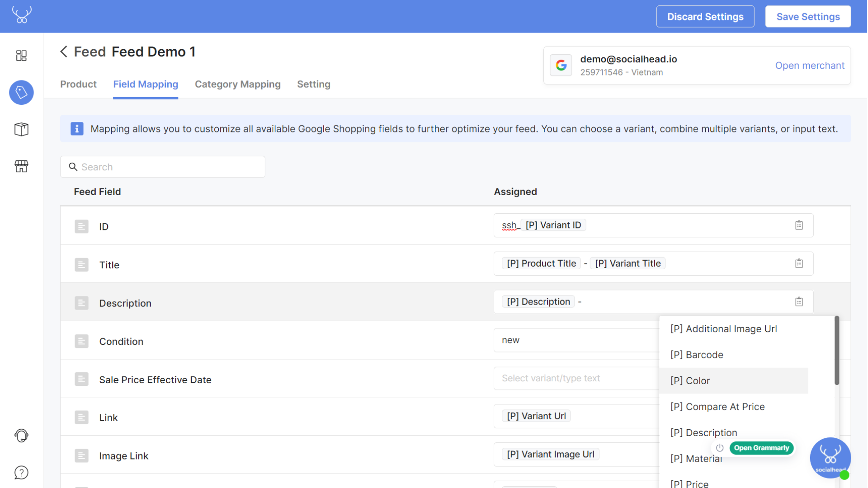
Task: Click the 259711546 - Vietnam merchant ID text
Action: tap(622, 72)
